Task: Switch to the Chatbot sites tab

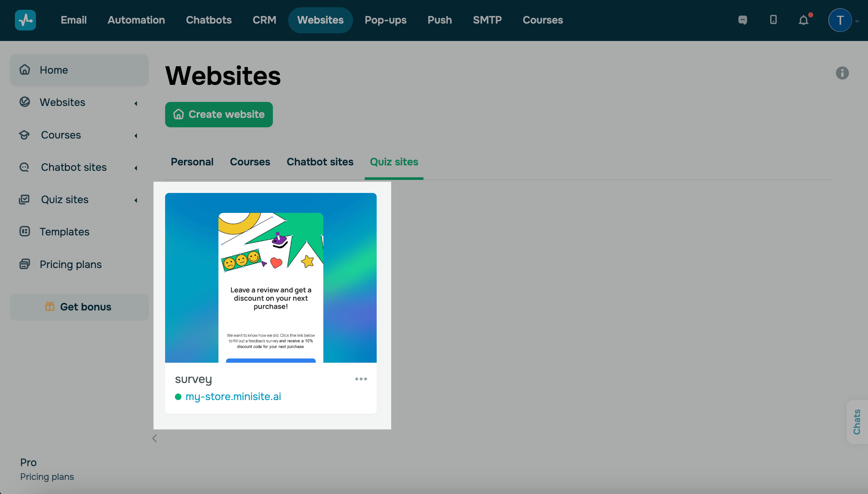Action: point(320,162)
